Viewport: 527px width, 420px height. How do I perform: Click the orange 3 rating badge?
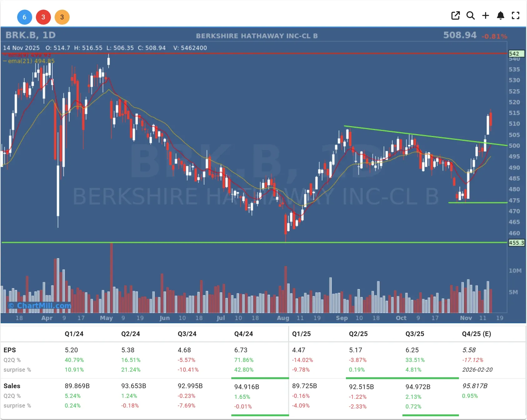(62, 17)
